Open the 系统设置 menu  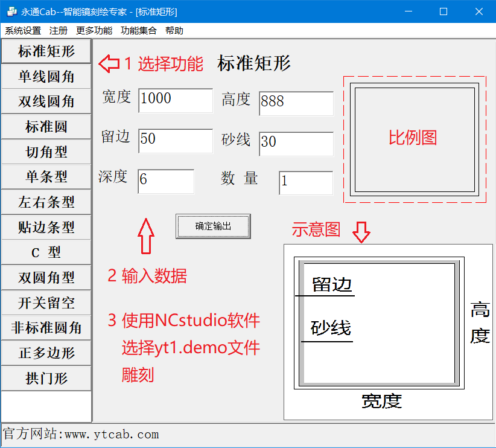pyautogui.click(x=23, y=31)
